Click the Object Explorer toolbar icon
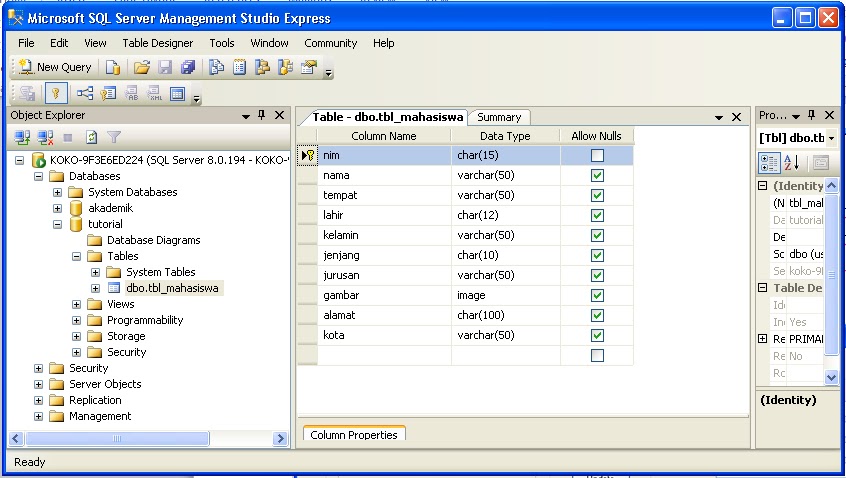Image resolution: width=846 pixels, height=478 pixels. (x=263, y=67)
